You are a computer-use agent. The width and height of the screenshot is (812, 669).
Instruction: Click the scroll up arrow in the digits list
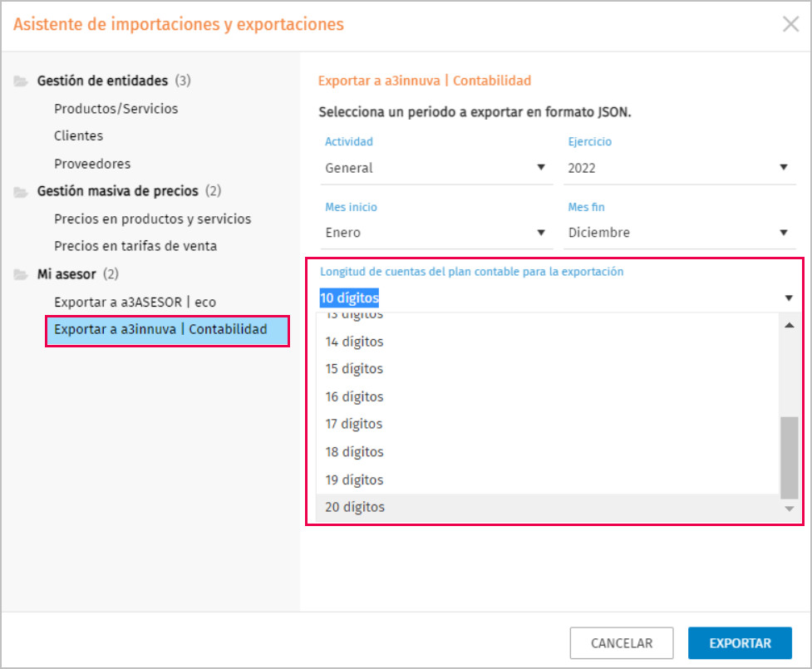click(790, 326)
